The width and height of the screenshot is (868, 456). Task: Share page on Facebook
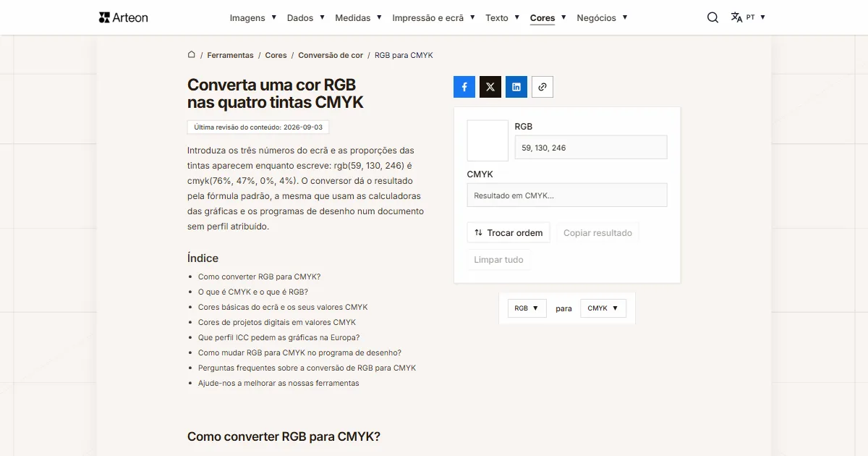pos(464,87)
